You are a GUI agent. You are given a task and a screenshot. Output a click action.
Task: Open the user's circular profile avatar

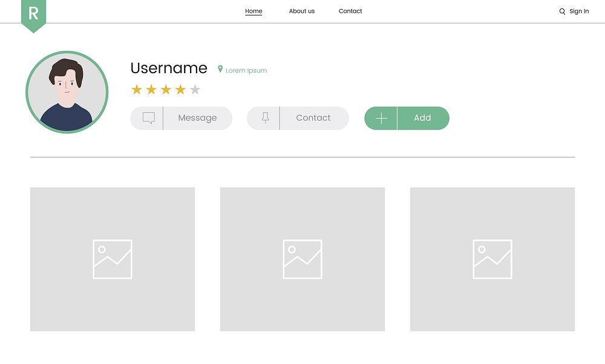pos(67,92)
